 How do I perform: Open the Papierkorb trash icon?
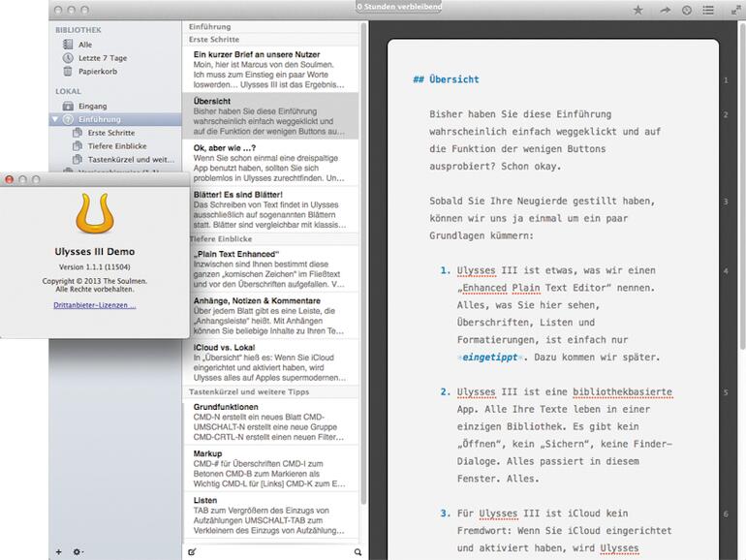[68, 72]
